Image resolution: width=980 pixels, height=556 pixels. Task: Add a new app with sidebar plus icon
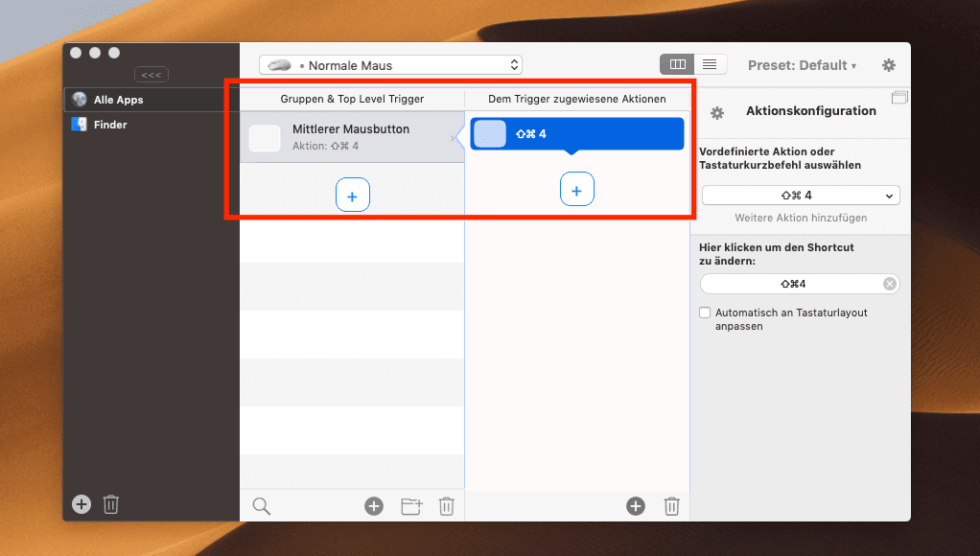82,504
